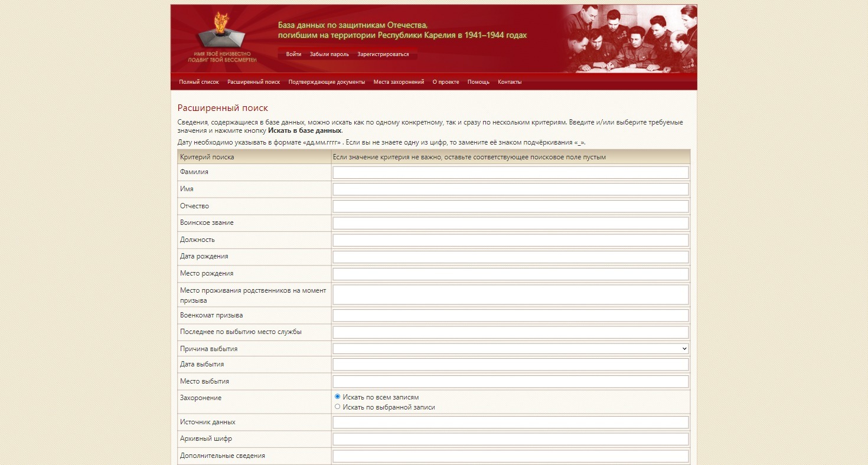Go to the Места захоронений menu item
Viewport: 868px width, 465px height.
coord(399,82)
